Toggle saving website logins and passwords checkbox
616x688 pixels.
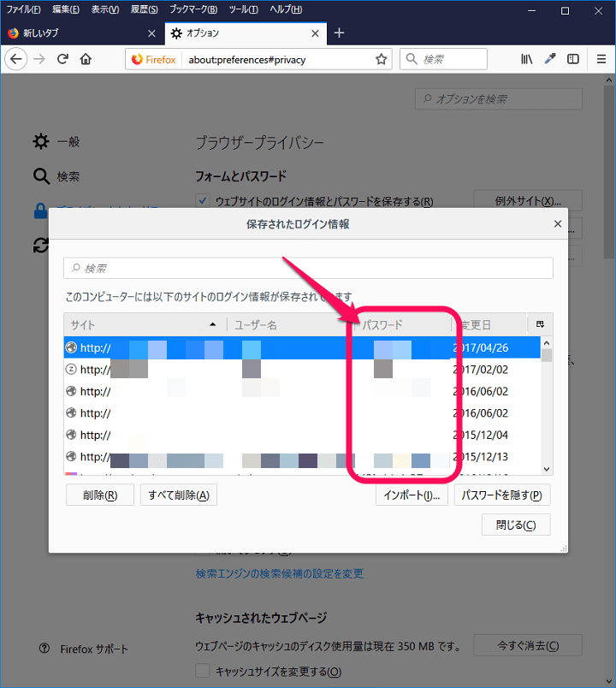(x=202, y=201)
